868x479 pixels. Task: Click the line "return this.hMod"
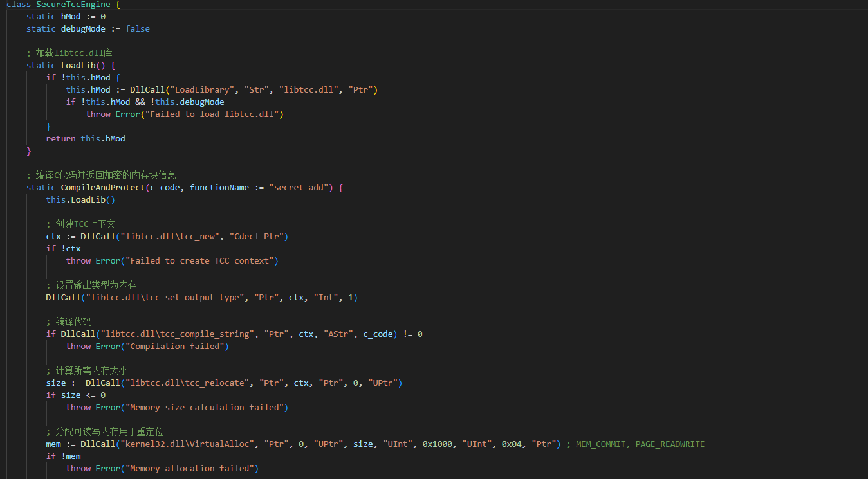tap(86, 139)
